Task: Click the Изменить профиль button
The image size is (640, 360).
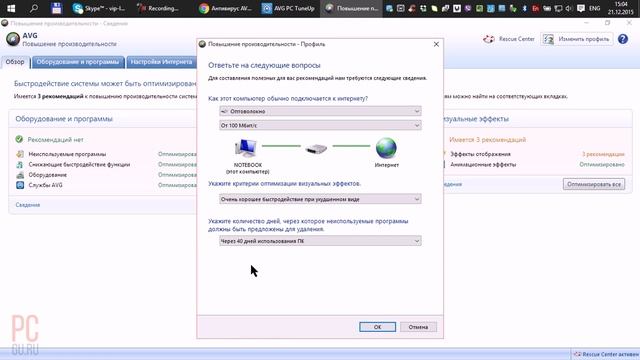Action: pyautogui.click(x=577, y=39)
